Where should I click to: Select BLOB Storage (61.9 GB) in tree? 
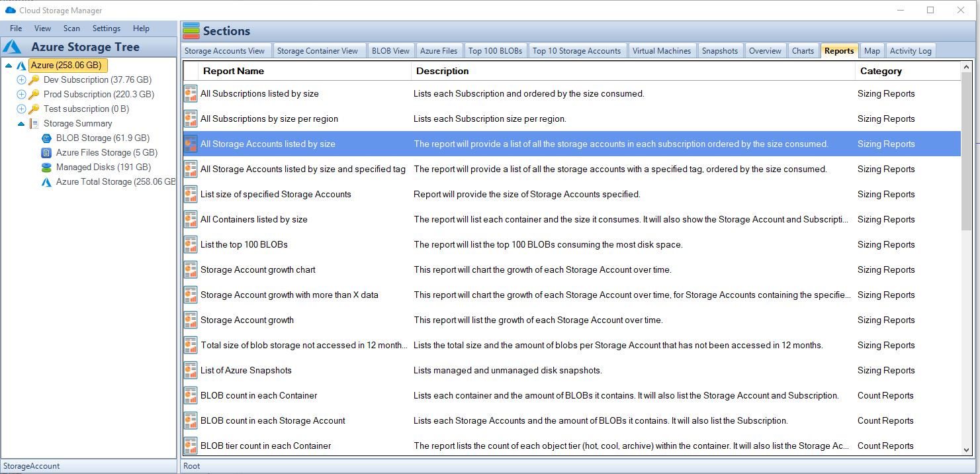point(103,138)
